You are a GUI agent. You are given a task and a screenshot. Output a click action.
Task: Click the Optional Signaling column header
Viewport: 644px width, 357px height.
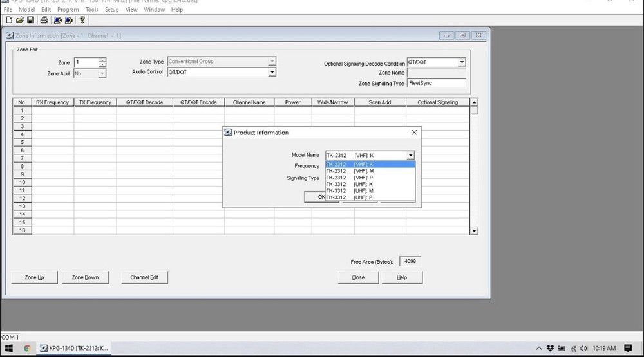pyautogui.click(x=437, y=102)
